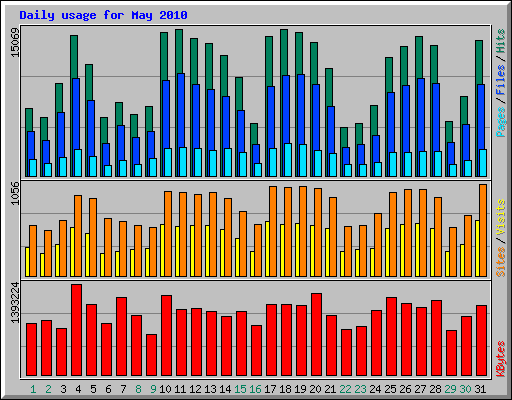This screenshot has width=512, height=400.
Task: Select day 27 on the x-axis
Action: pyautogui.click(x=420, y=389)
